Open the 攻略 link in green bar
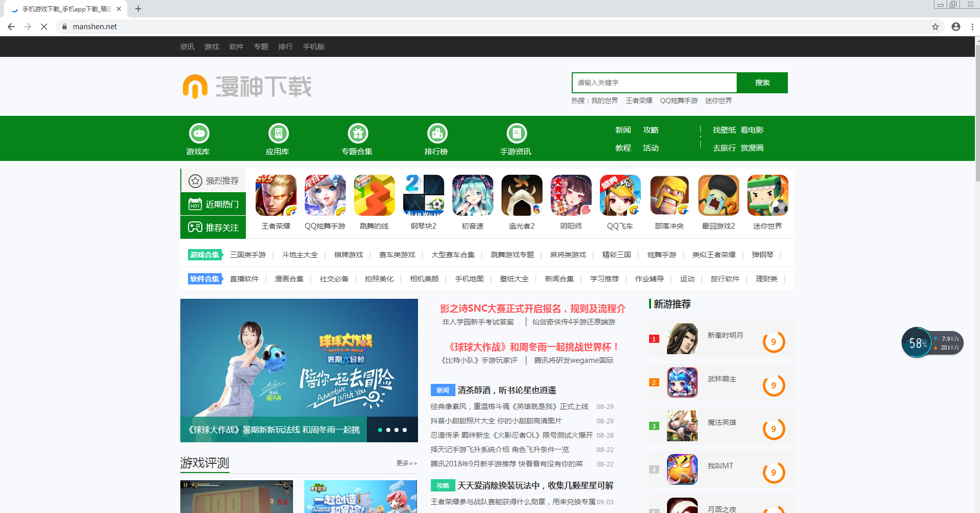Image resolution: width=980 pixels, height=513 pixels. pyautogui.click(x=651, y=130)
